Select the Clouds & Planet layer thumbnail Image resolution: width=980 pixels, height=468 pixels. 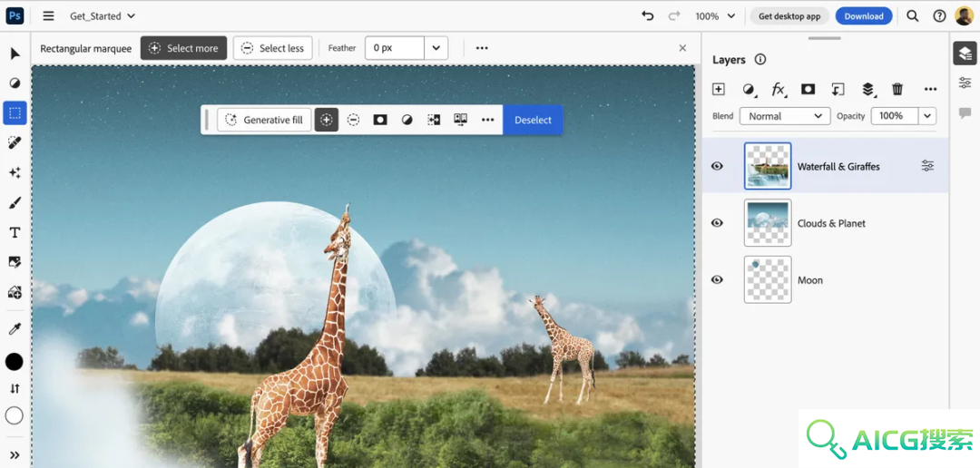pos(768,223)
